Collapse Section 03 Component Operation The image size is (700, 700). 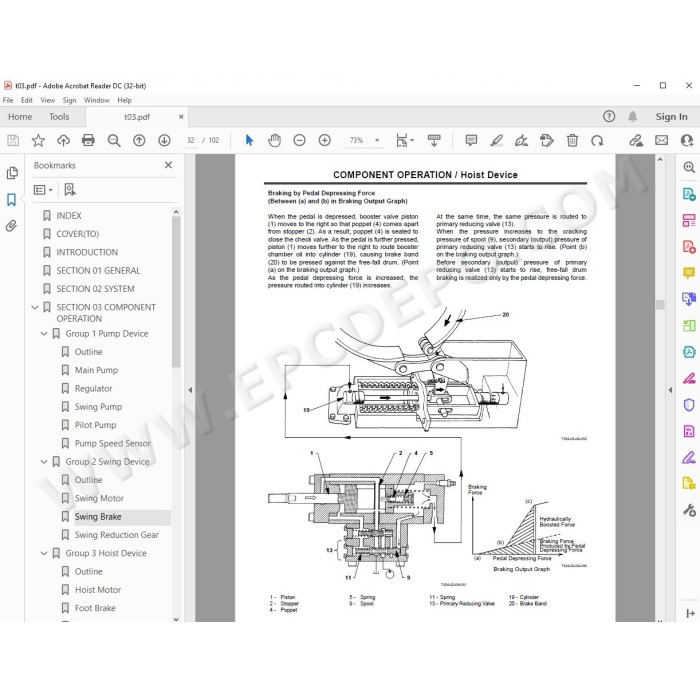coord(35,307)
